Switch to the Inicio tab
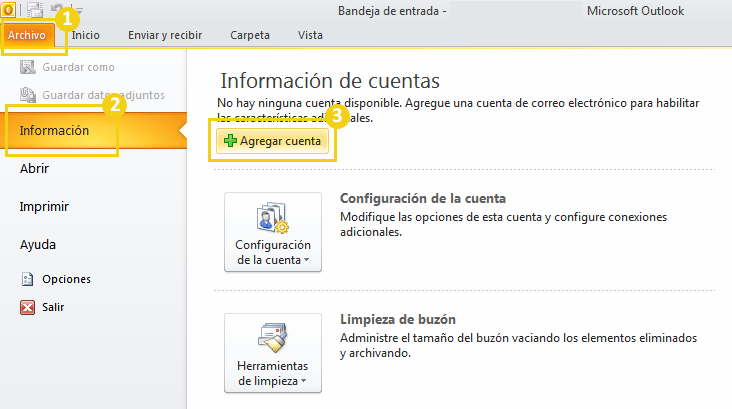This screenshot has height=409, width=732. 85,35
